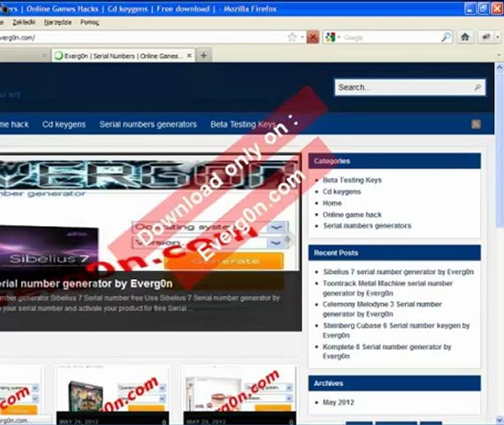This screenshot has width=504, height=425.
Task: Open the Google search engine selector icon
Action: [x=330, y=37]
